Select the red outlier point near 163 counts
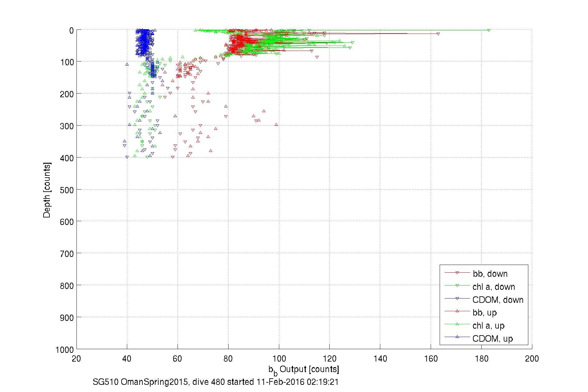This screenshot has height=392, width=588. (x=438, y=34)
